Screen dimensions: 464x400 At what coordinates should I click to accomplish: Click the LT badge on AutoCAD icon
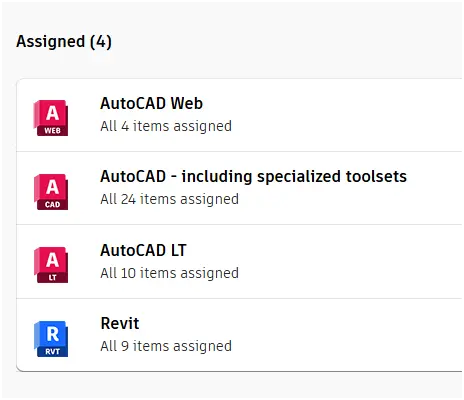pyautogui.click(x=53, y=278)
